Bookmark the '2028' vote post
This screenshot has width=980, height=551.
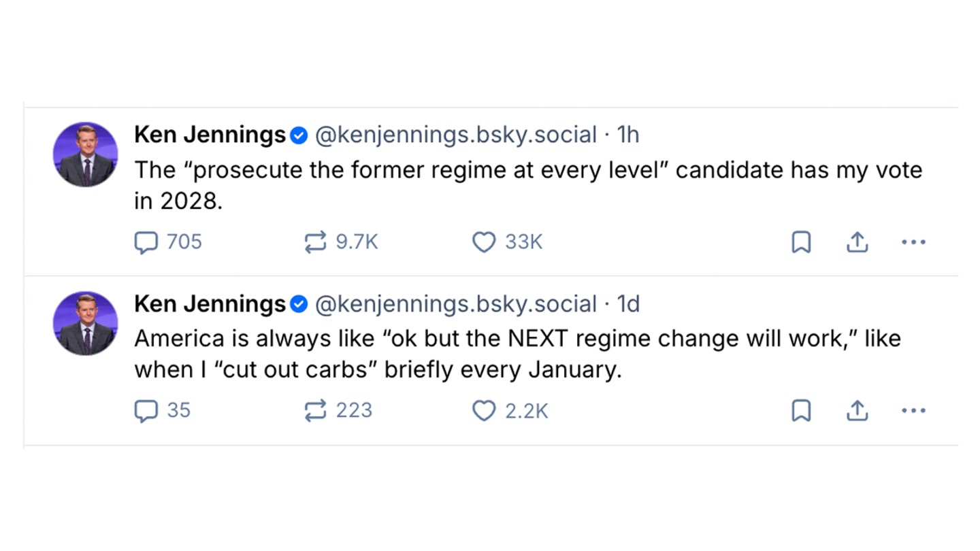click(801, 242)
